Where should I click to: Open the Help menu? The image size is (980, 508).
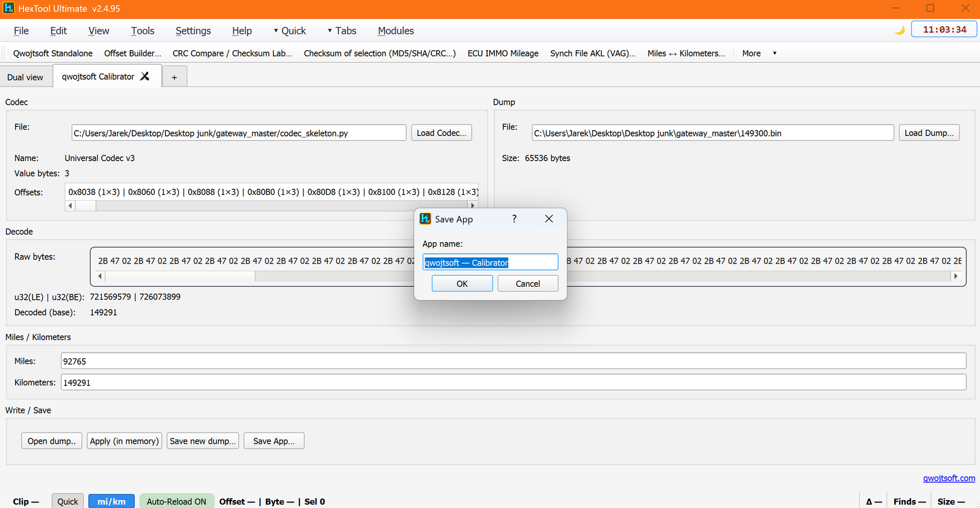pos(242,31)
